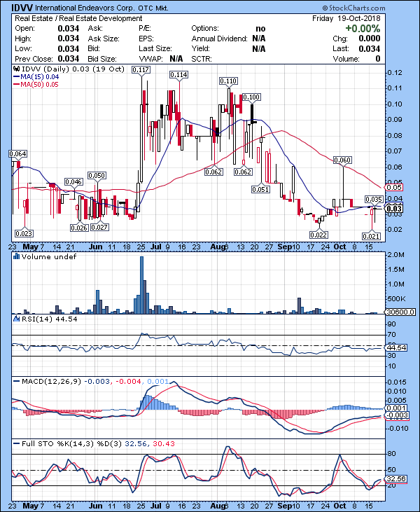This screenshot has width=420, height=512.
Task: Click the bar-chart icon next to Volume undef
Action: coord(16,256)
